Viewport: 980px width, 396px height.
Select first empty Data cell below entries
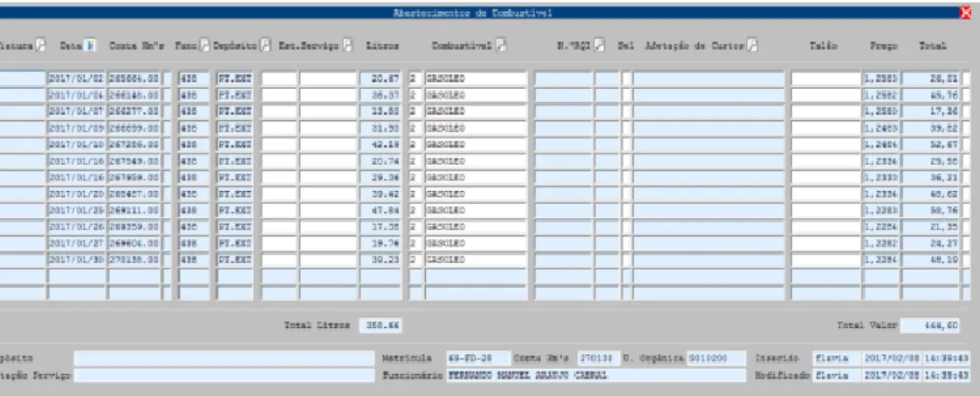pos(77,277)
